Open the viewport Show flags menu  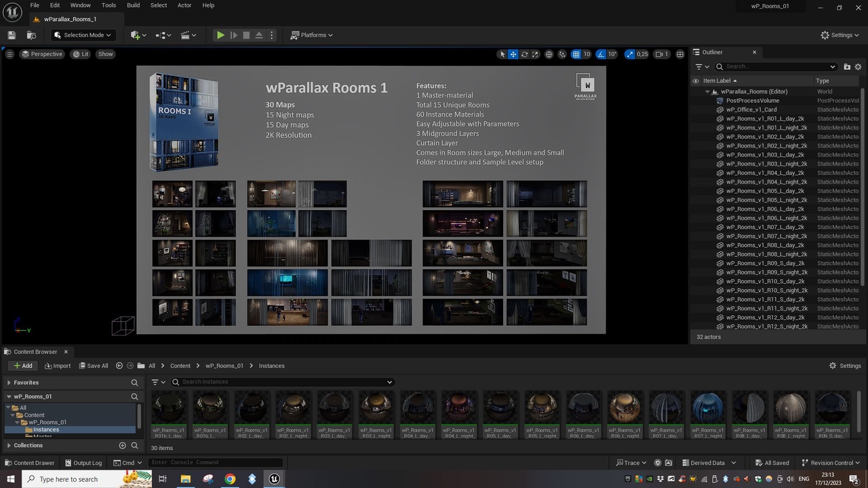tap(106, 54)
